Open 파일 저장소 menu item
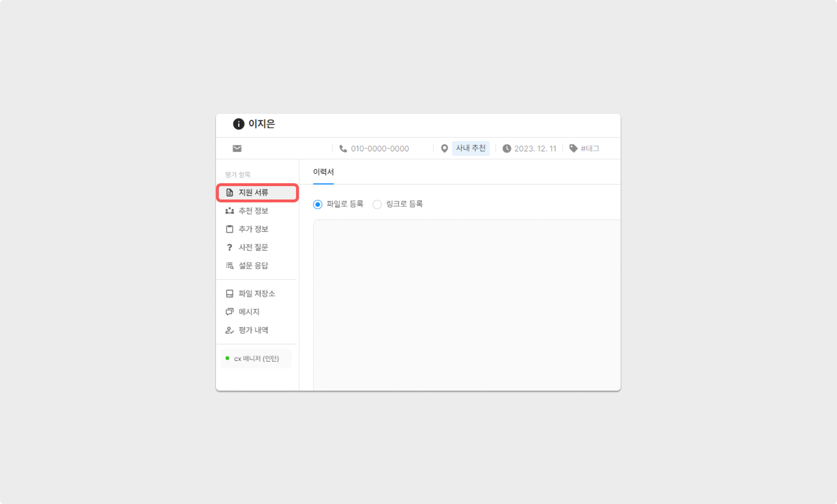Viewport: 837px width, 504px height. pos(257,294)
